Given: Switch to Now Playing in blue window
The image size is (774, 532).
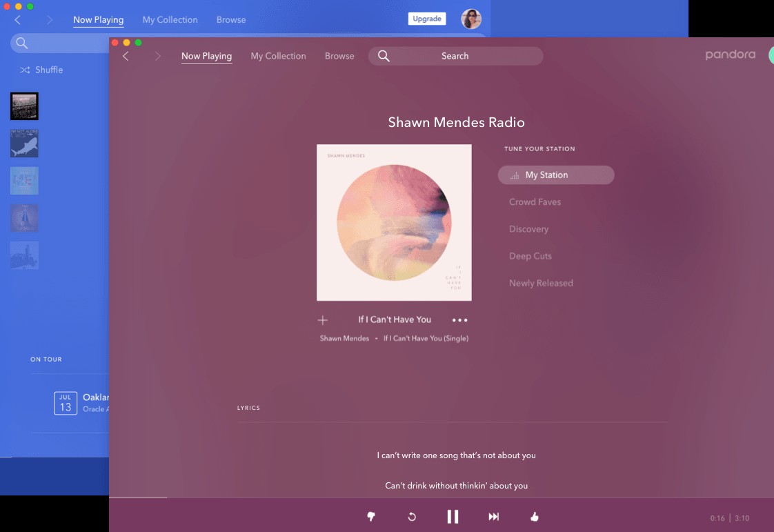Looking at the screenshot, I should [x=98, y=20].
